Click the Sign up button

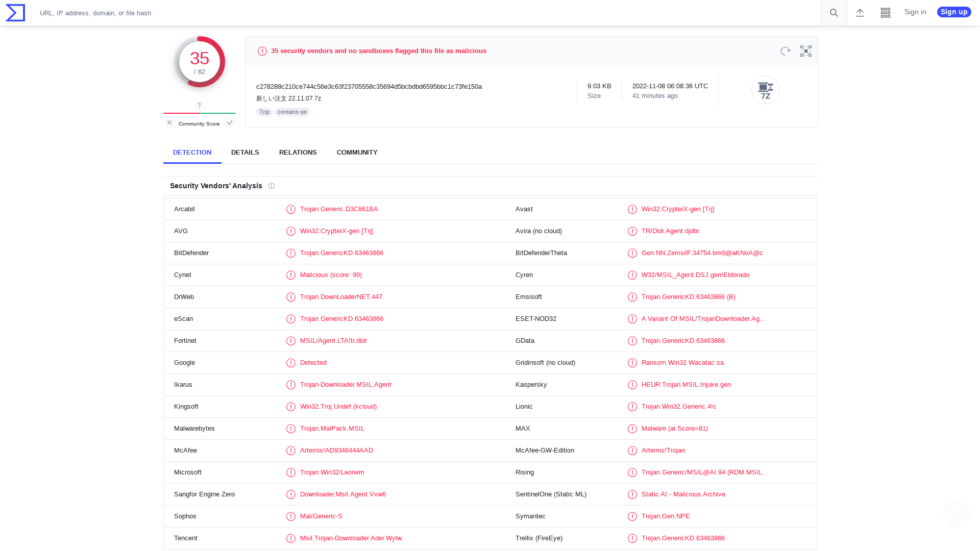(953, 12)
